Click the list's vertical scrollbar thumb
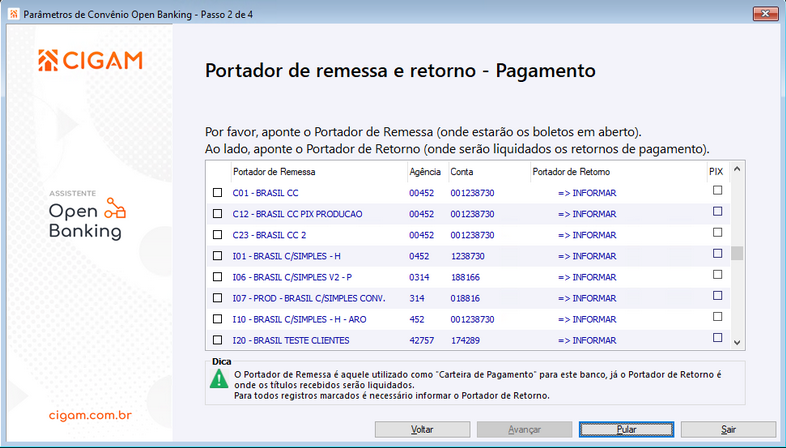 click(x=737, y=253)
